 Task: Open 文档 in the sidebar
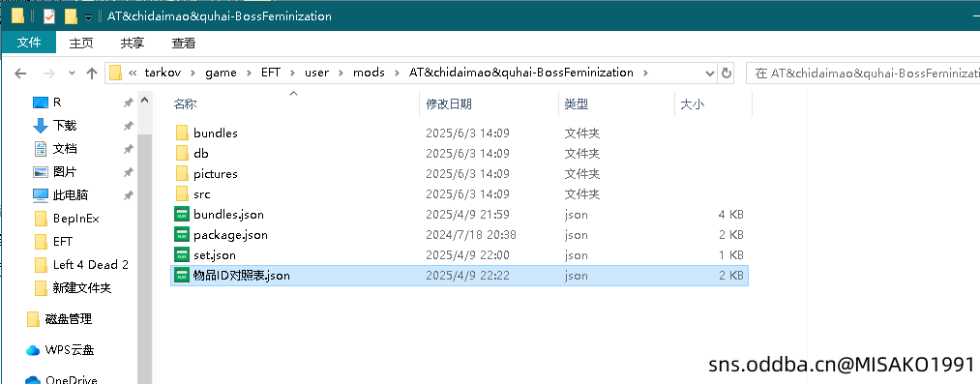coord(65,149)
